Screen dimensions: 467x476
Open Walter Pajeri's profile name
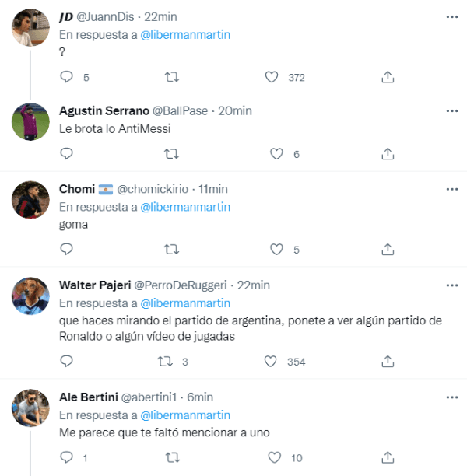pyautogui.click(x=96, y=285)
